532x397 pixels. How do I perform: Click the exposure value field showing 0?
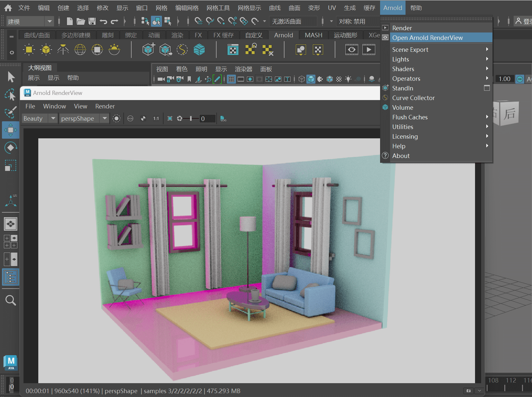coord(207,118)
